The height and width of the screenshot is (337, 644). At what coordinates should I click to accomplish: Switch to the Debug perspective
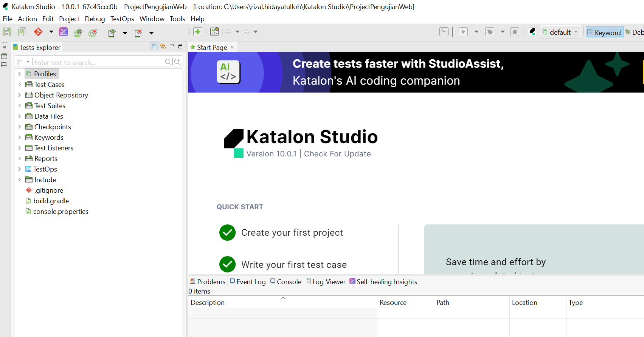pos(635,32)
